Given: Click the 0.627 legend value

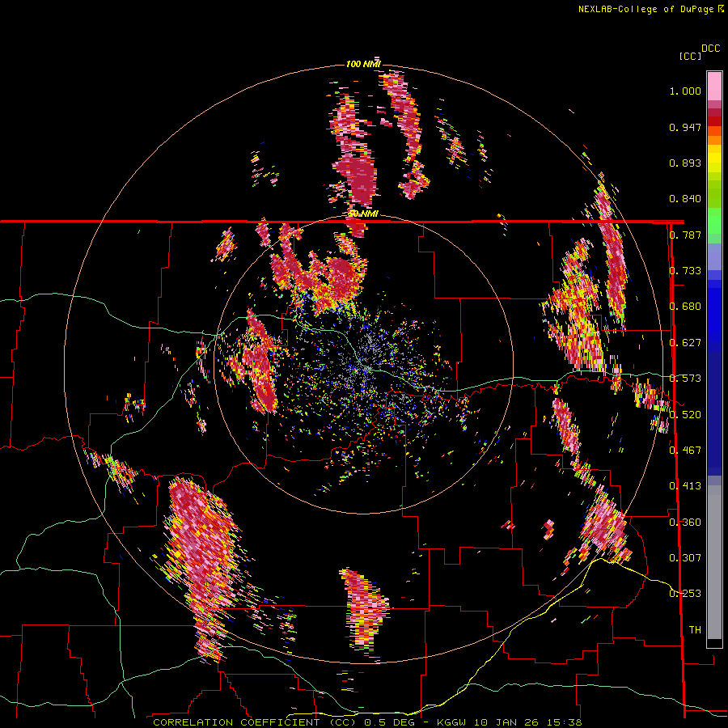Looking at the screenshot, I should (685, 343).
